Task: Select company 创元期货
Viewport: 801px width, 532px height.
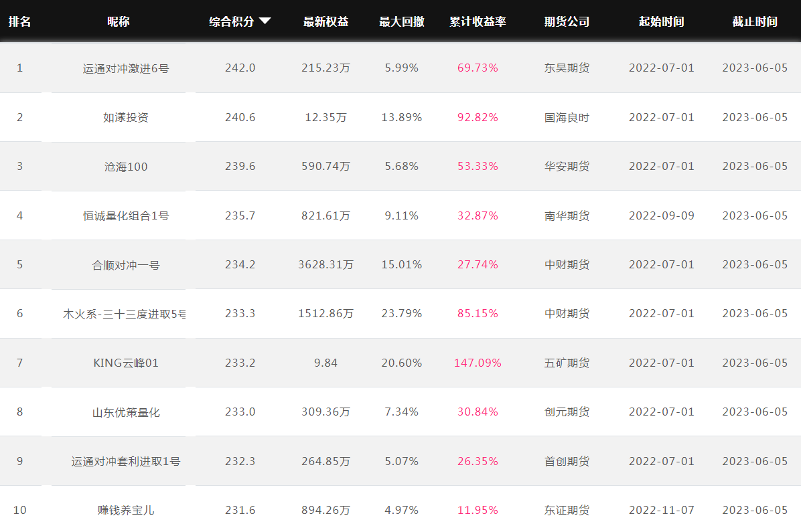Action: pyautogui.click(x=567, y=412)
